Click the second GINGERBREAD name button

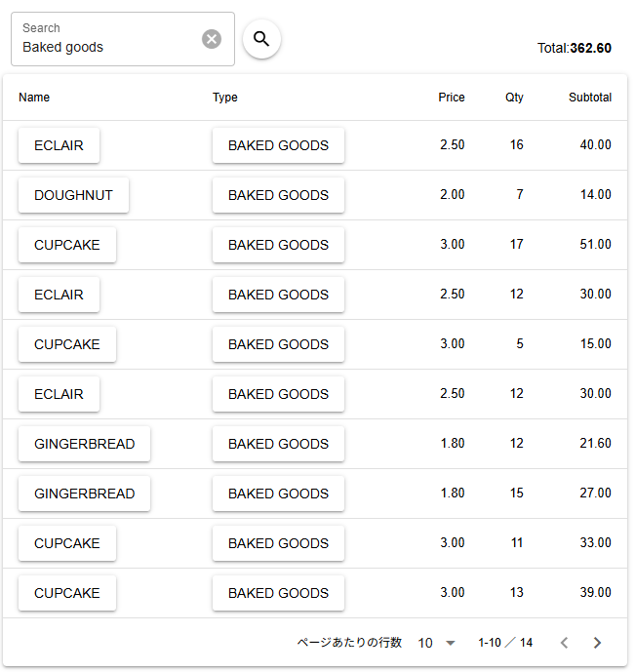[x=84, y=494]
